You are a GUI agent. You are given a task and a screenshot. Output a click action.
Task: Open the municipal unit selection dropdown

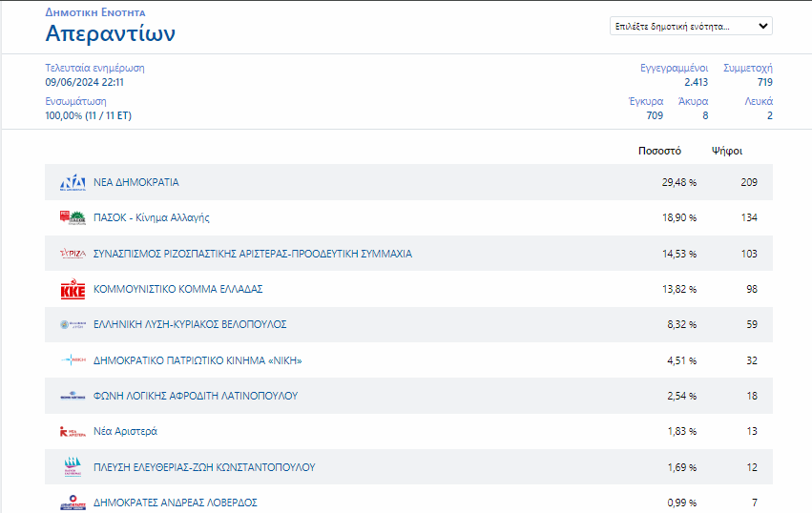(x=691, y=26)
